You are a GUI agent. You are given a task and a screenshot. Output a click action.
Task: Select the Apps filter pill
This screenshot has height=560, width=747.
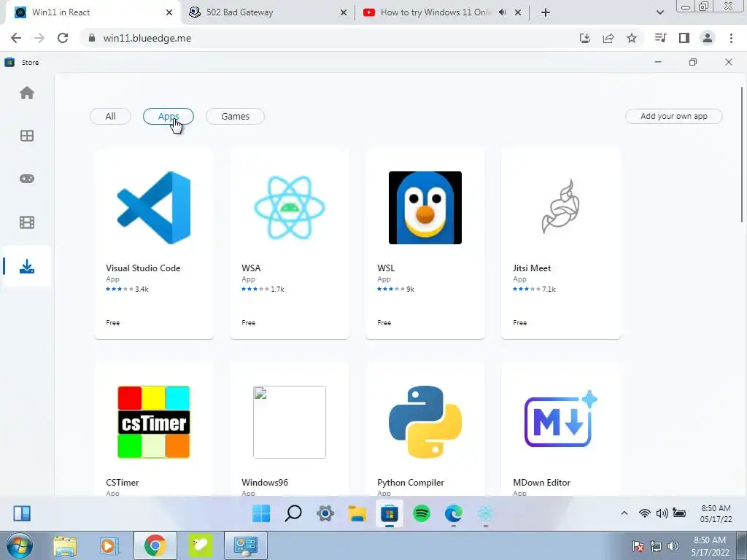169,116
